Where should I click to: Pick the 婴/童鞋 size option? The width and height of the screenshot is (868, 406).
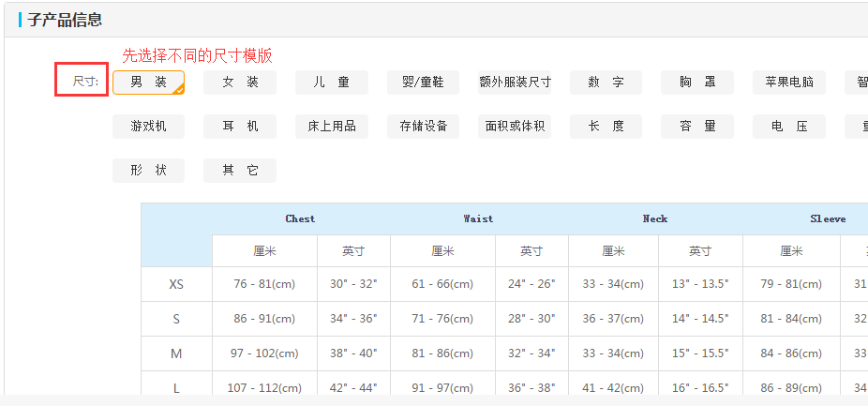(423, 83)
